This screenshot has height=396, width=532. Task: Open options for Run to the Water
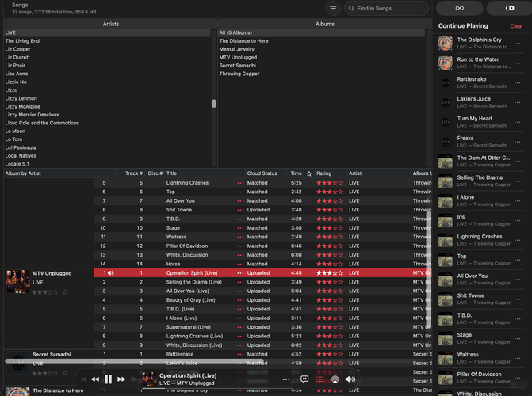coord(518,63)
